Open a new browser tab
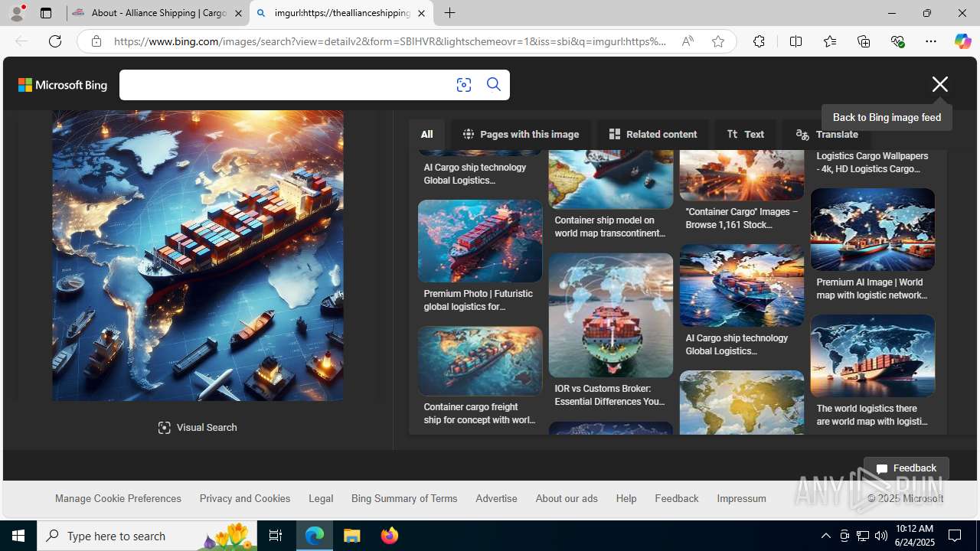 (449, 13)
